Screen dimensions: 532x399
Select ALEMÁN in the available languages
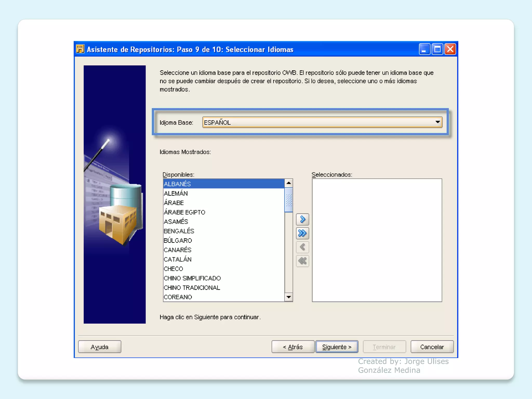coord(176,194)
